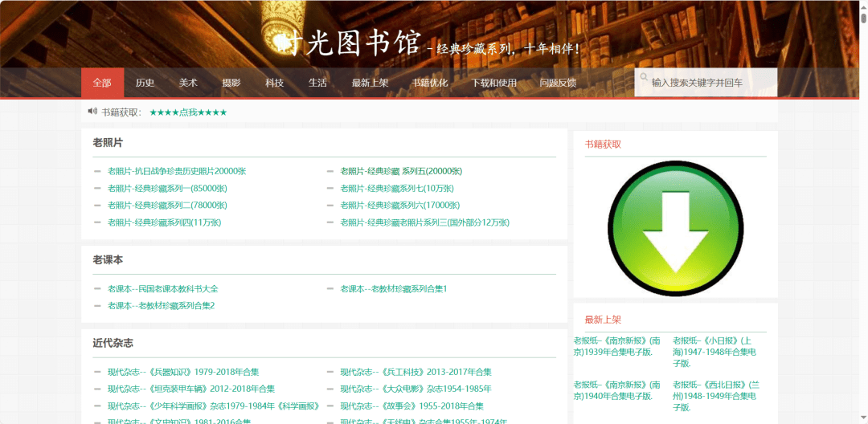The width and height of the screenshot is (868, 424).
Task: Open 最新上架 in the navigation bar
Action: pyautogui.click(x=370, y=83)
